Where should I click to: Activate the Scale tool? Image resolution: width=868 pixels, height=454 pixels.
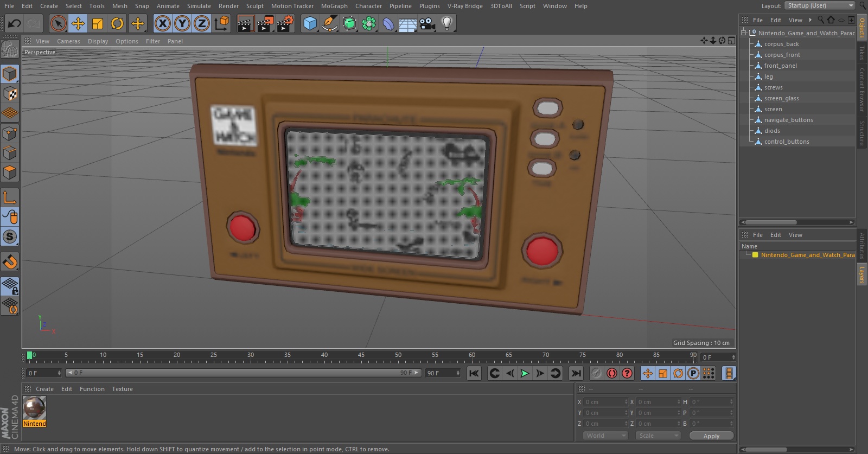point(98,23)
